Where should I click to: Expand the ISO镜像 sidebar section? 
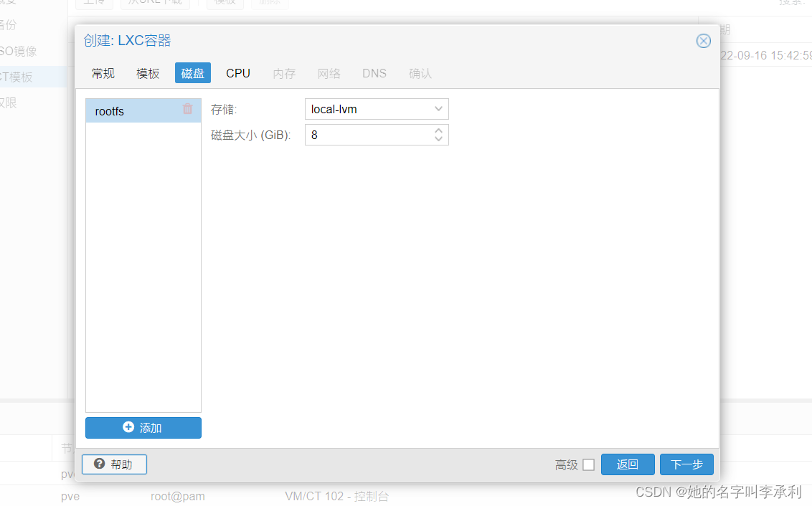19,51
